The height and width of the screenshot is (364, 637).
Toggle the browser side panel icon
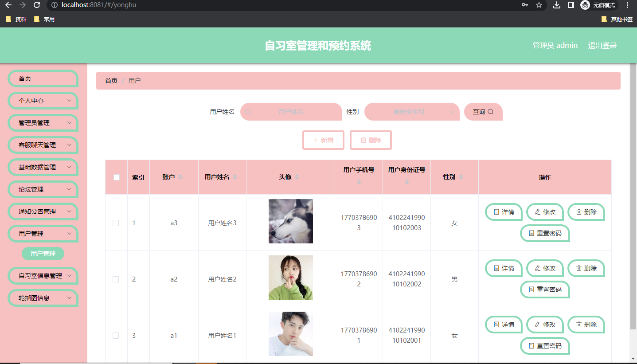[x=571, y=5]
